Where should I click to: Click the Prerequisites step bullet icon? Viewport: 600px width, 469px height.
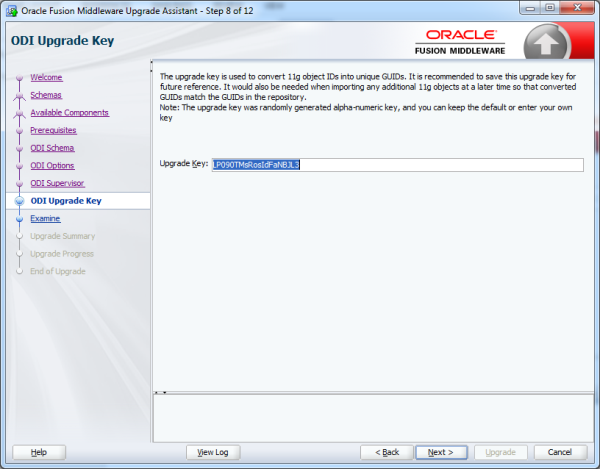[20, 131]
